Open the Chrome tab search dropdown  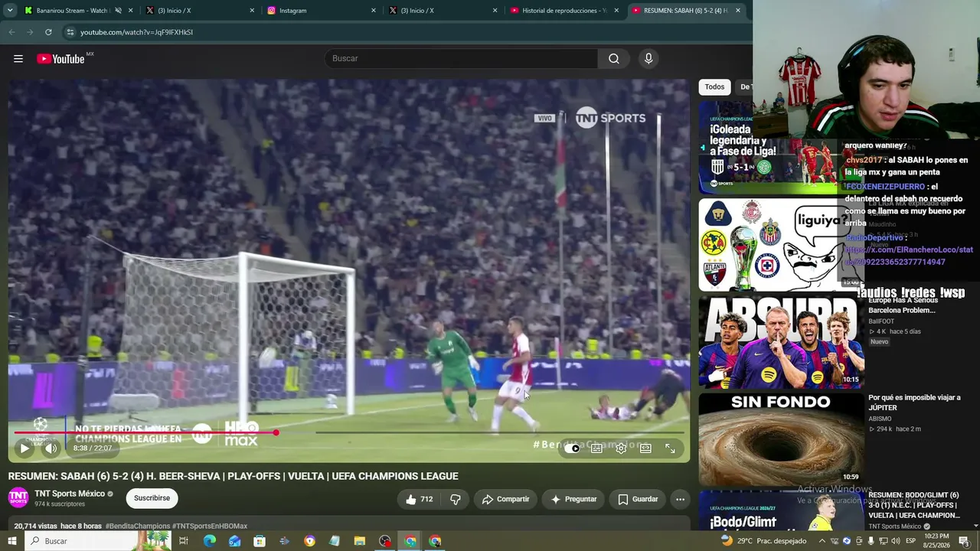(x=10, y=11)
